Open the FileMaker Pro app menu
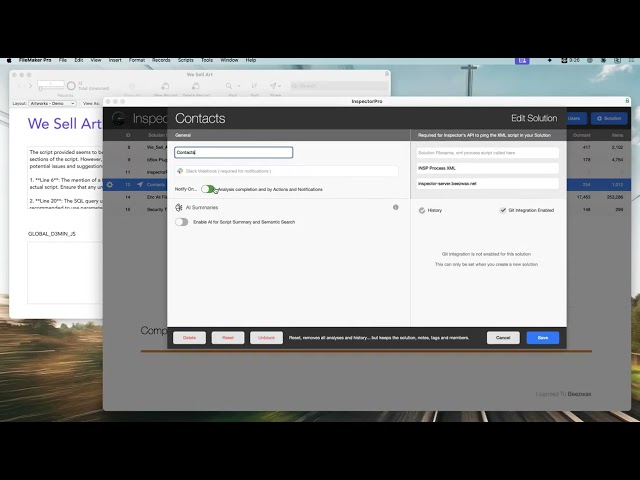This screenshot has height=480, width=640. pyautogui.click(x=35, y=60)
